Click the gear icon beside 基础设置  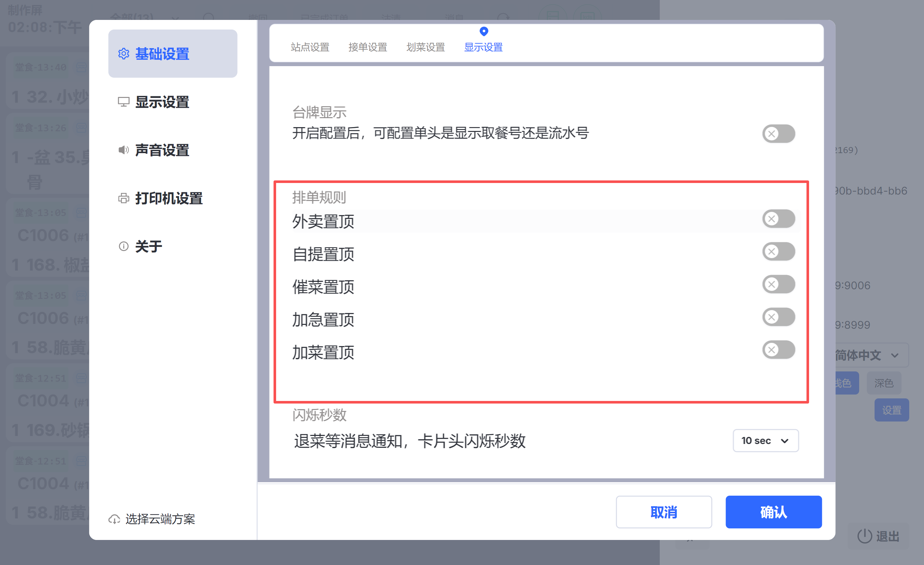coord(123,54)
